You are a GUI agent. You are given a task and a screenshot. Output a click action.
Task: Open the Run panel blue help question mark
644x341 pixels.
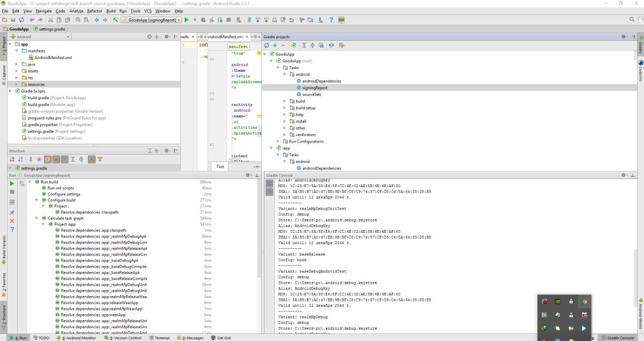pos(12,229)
